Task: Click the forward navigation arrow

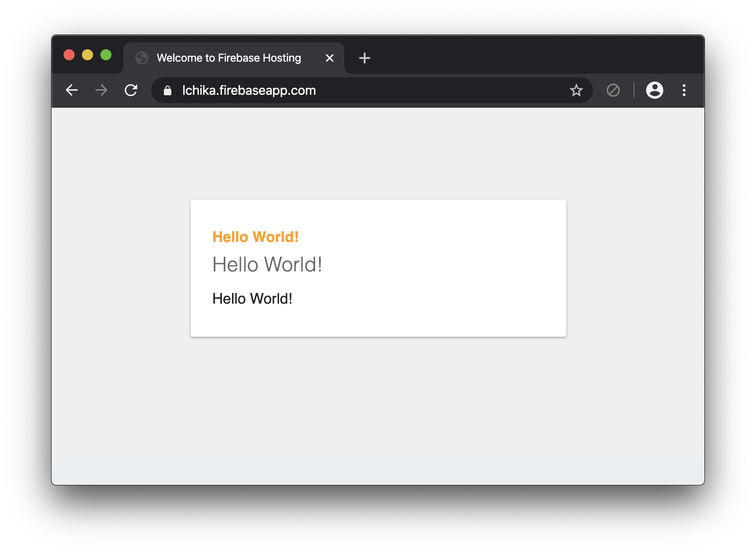Action: click(x=101, y=90)
